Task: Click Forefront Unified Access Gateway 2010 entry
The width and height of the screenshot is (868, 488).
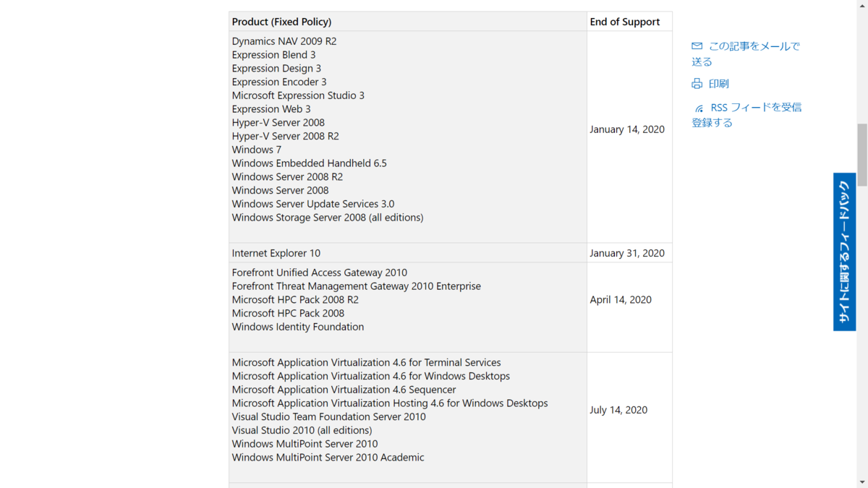Action: click(319, 273)
